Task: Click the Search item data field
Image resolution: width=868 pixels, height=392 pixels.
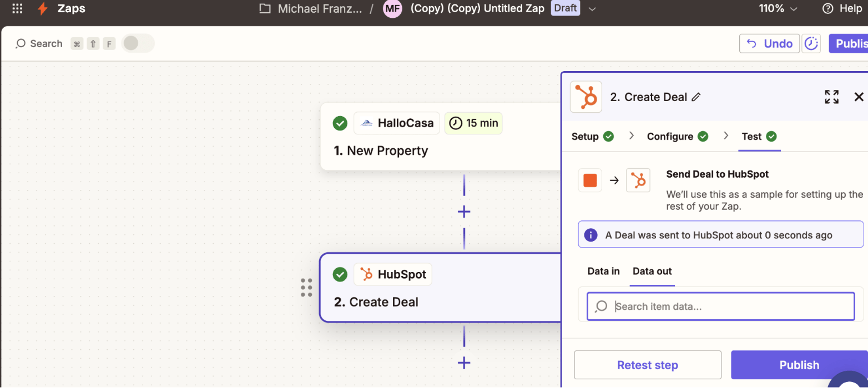Action: coord(720,306)
